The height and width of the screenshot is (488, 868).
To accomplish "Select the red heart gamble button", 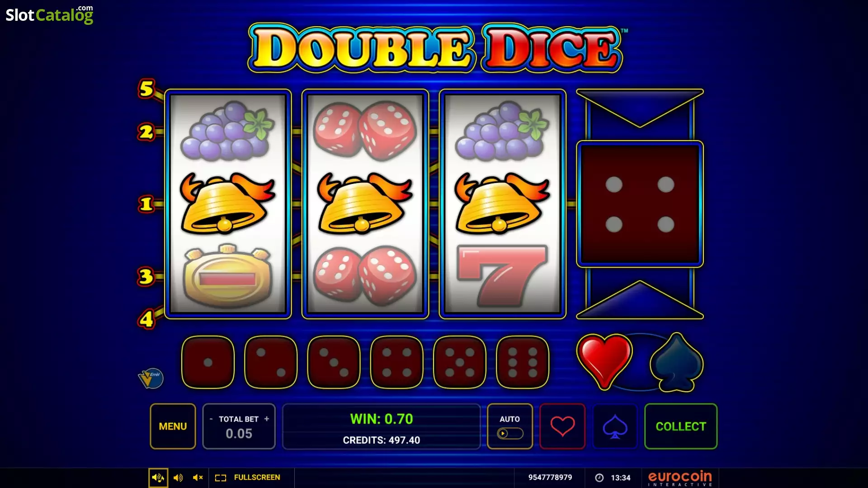I will tap(562, 426).
